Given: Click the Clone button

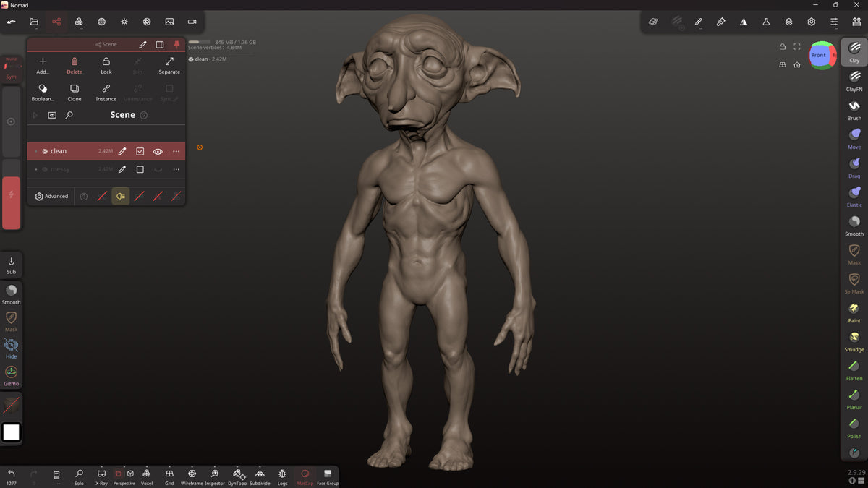Looking at the screenshot, I should tap(75, 92).
